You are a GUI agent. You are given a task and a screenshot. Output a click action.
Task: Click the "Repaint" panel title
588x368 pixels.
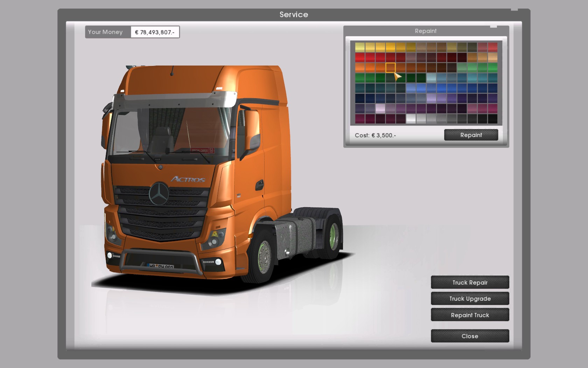coord(426,31)
